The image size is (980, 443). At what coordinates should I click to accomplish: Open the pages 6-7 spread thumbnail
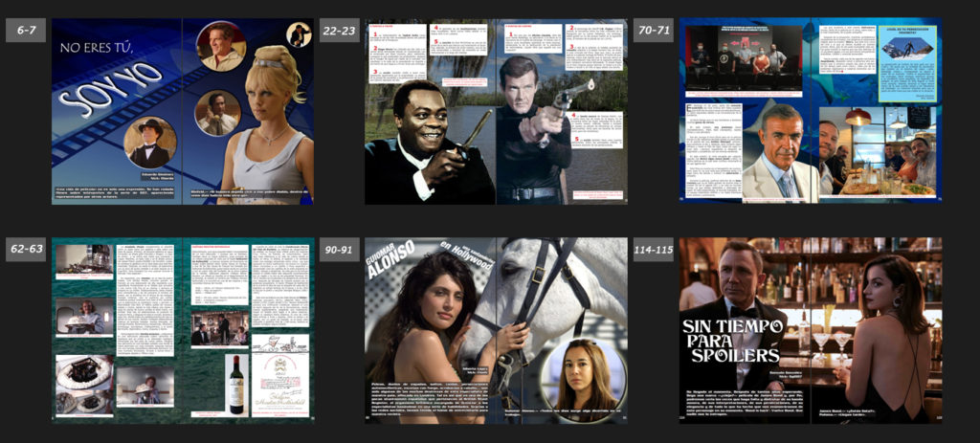pos(183,111)
